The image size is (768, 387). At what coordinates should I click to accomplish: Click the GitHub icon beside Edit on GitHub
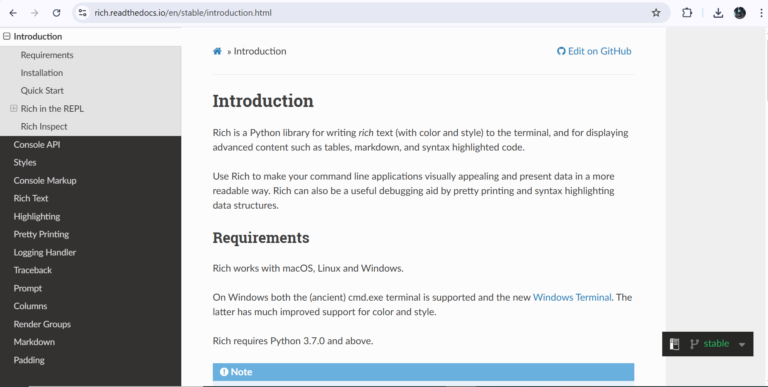point(561,51)
